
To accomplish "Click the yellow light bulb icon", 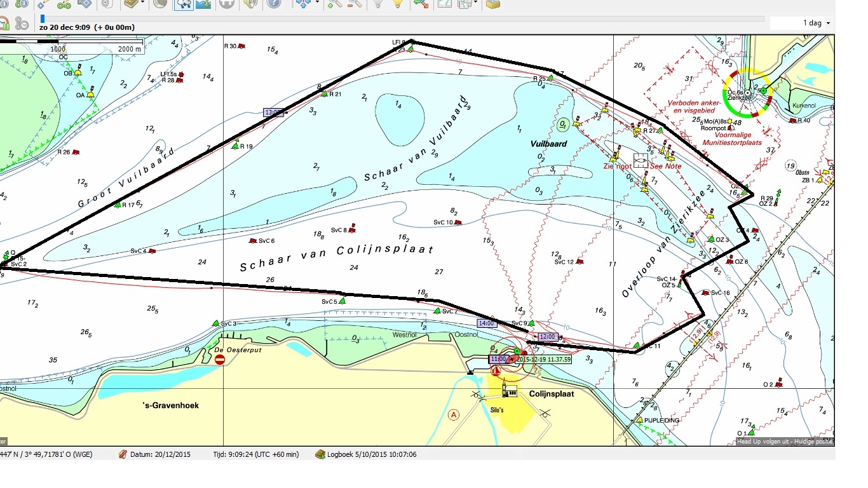I will tap(397, 4).
